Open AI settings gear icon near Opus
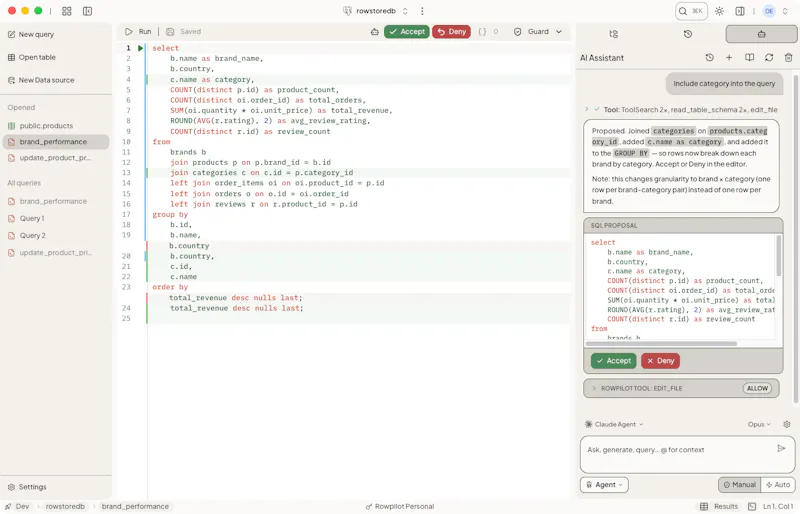The image size is (800, 514). click(787, 424)
